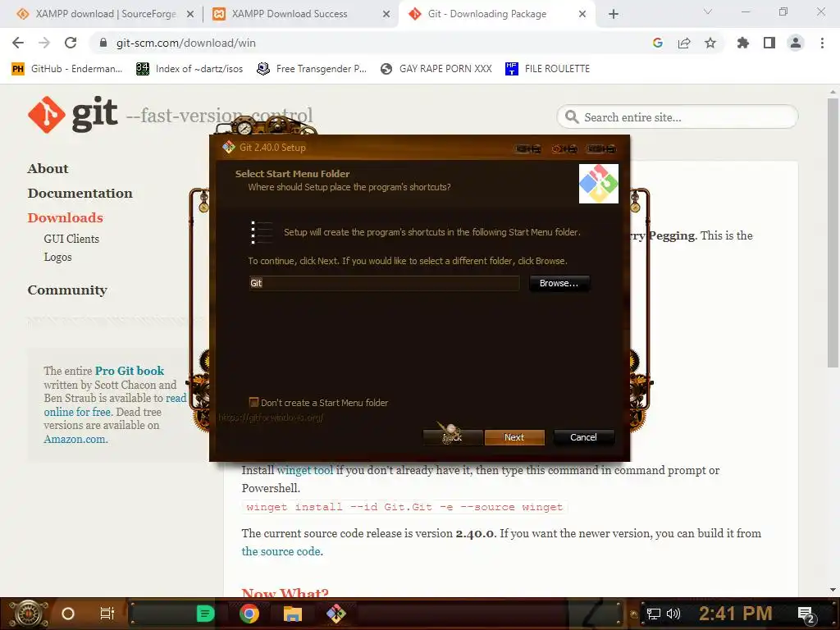The width and height of the screenshot is (840, 630).
Task: Open the Chrome profile avatar
Action: (x=796, y=43)
